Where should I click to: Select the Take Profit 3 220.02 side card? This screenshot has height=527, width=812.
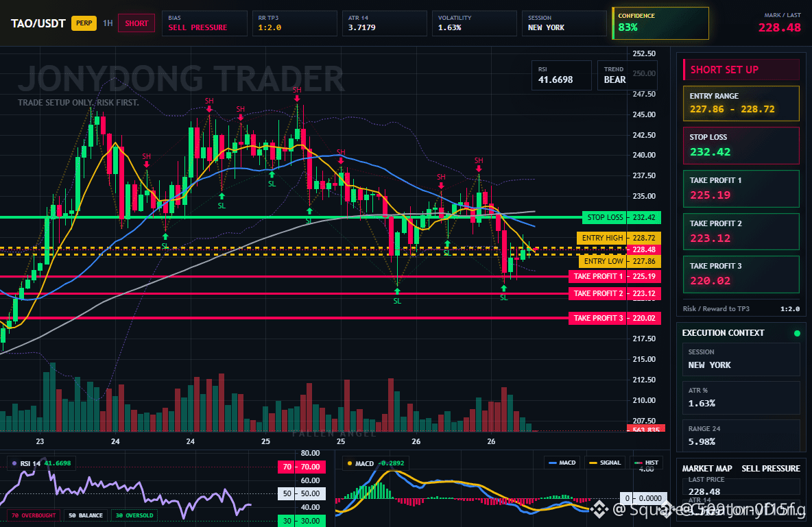pos(741,274)
